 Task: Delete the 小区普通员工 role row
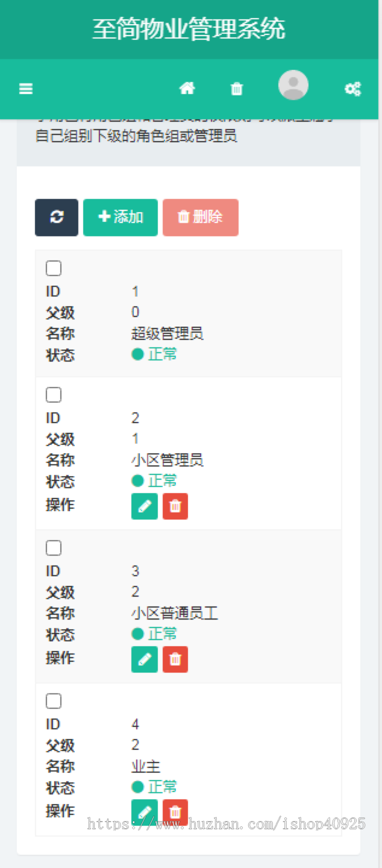pyautogui.click(x=175, y=659)
